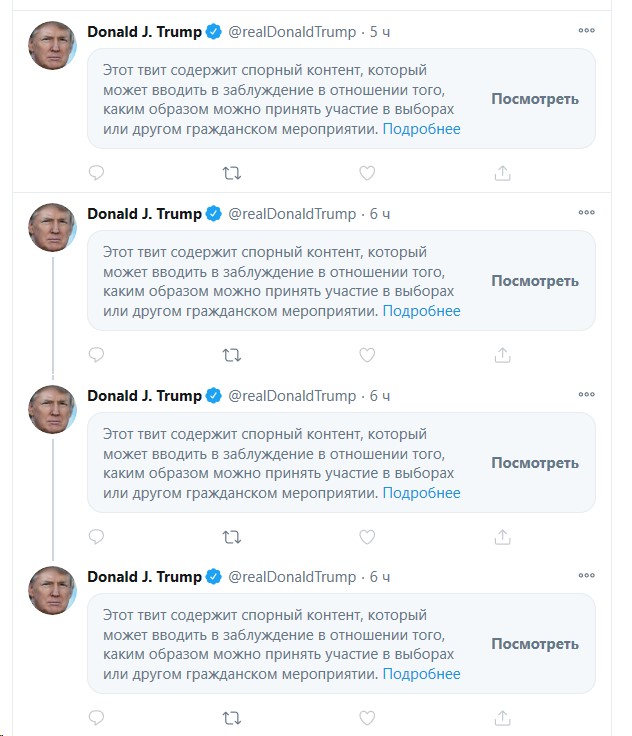
Task: Retweet the bottom tweet in the thread
Action: point(231,718)
